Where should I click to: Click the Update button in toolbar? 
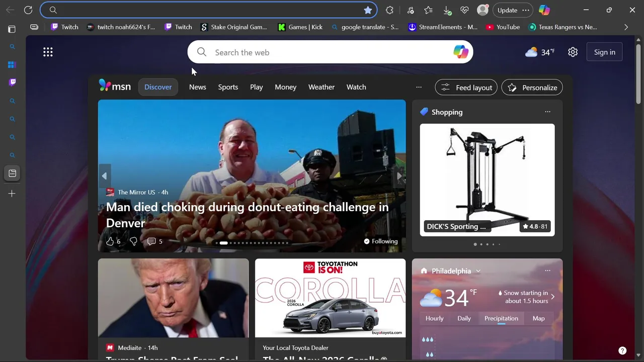coord(513,10)
